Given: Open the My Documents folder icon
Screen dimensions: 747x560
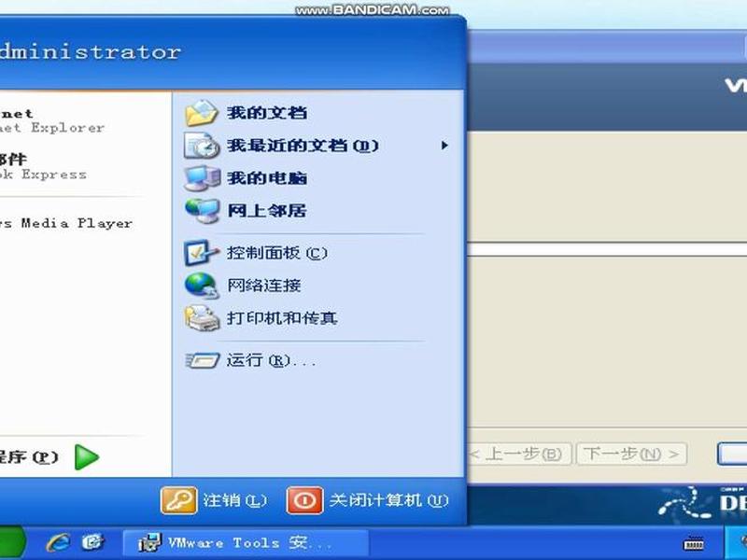Looking at the screenshot, I should pos(202,113).
